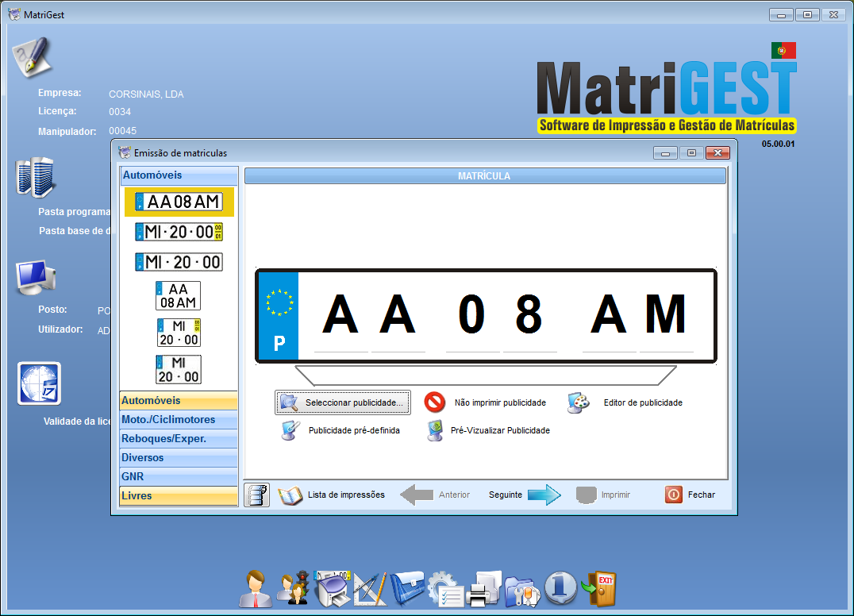Click first letter A field on plate
The image size is (854, 616).
[341, 316]
